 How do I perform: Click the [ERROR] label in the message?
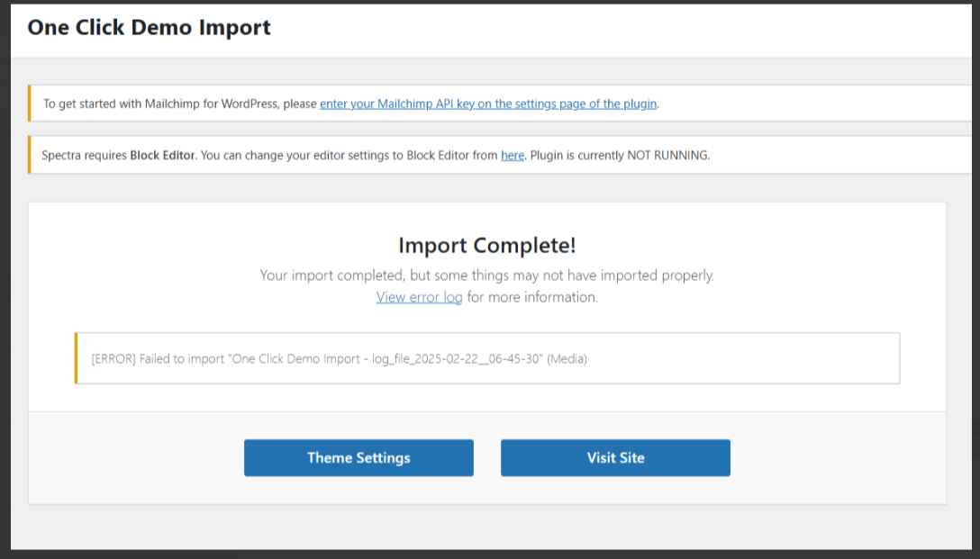(113, 359)
